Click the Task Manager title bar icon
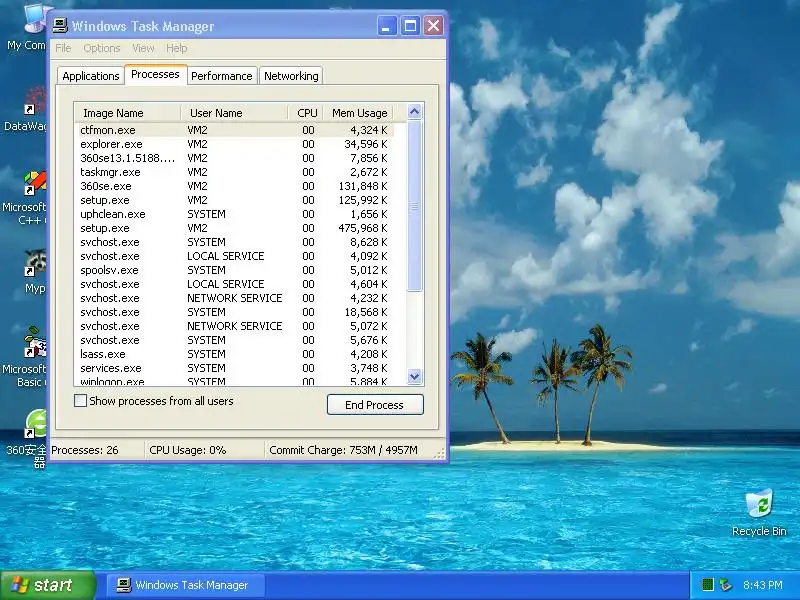Image resolution: width=800 pixels, height=600 pixels. click(x=60, y=26)
